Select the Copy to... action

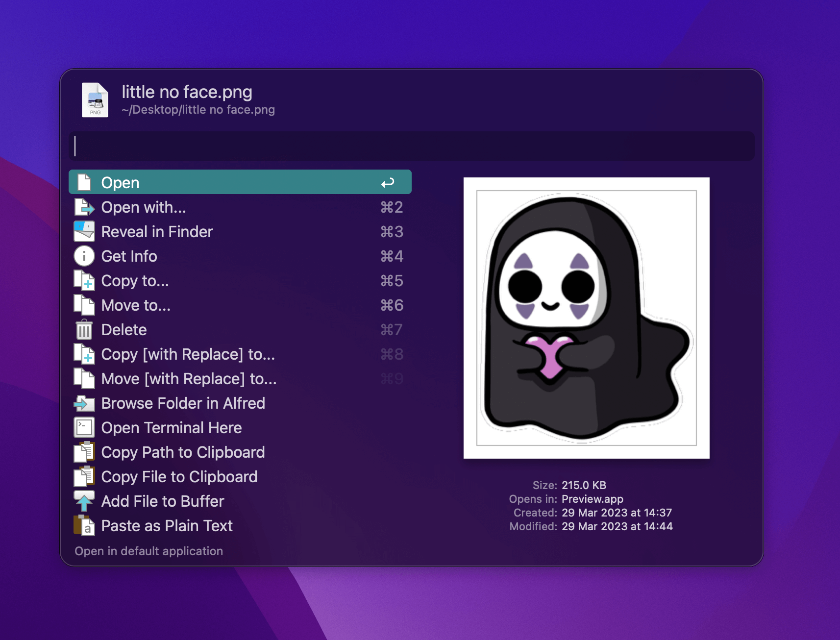135,281
